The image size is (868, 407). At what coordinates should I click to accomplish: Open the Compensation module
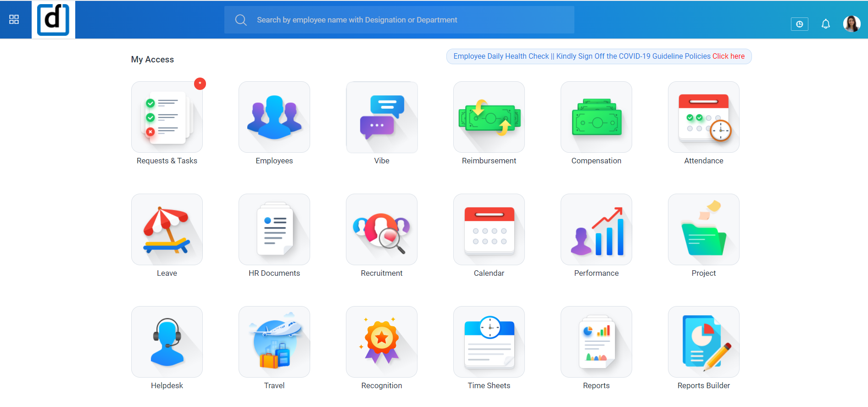[x=596, y=117]
